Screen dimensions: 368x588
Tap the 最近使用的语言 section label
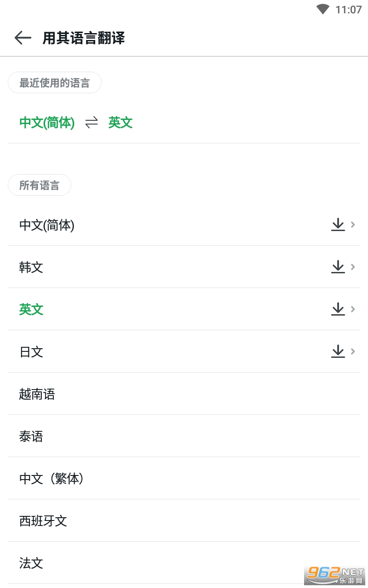[x=55, y=83]
